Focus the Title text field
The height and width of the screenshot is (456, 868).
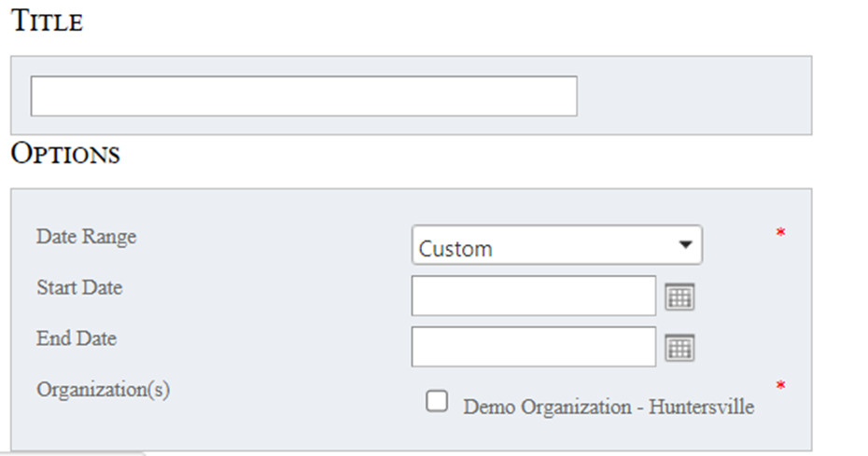point(303,96)
